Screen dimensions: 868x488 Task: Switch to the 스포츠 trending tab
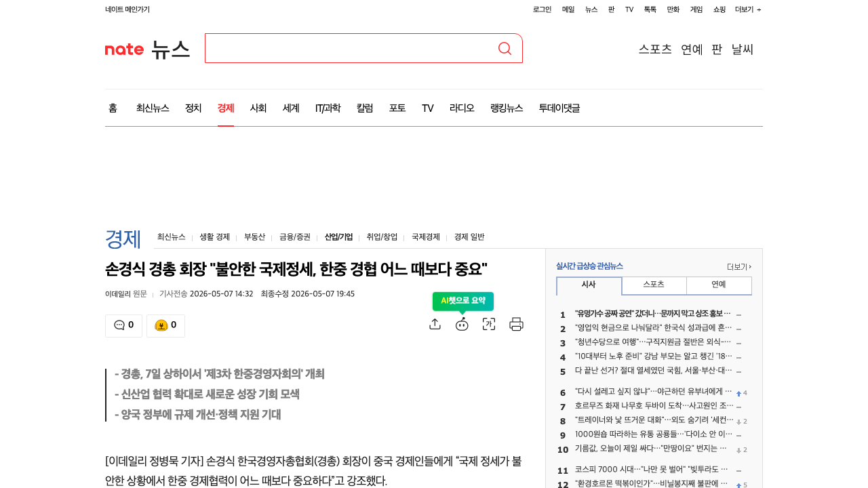click(x=654, y=285)
